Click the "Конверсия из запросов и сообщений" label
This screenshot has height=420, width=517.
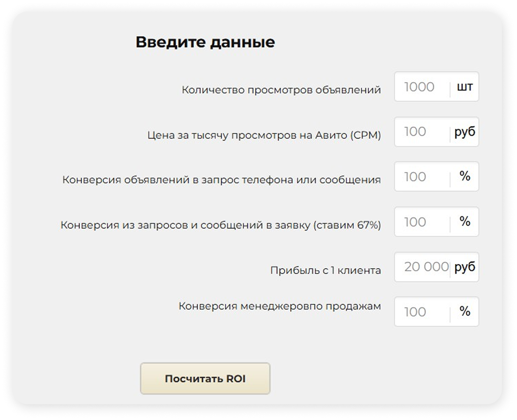tap(220, 225)
